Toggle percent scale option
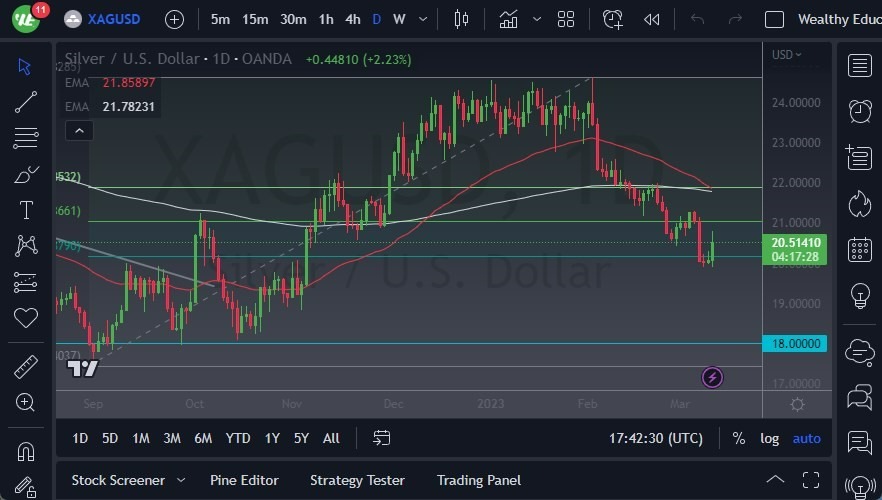The image size is (882, 500). 738,438
